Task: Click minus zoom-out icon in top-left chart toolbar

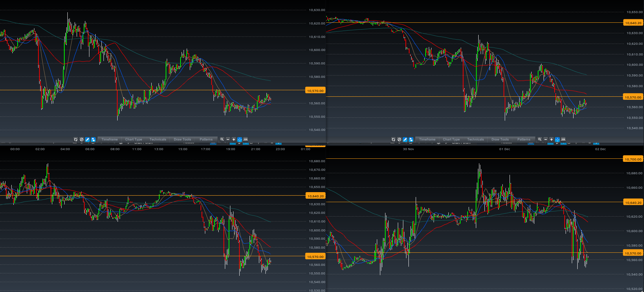Action: tap(228, 139)
